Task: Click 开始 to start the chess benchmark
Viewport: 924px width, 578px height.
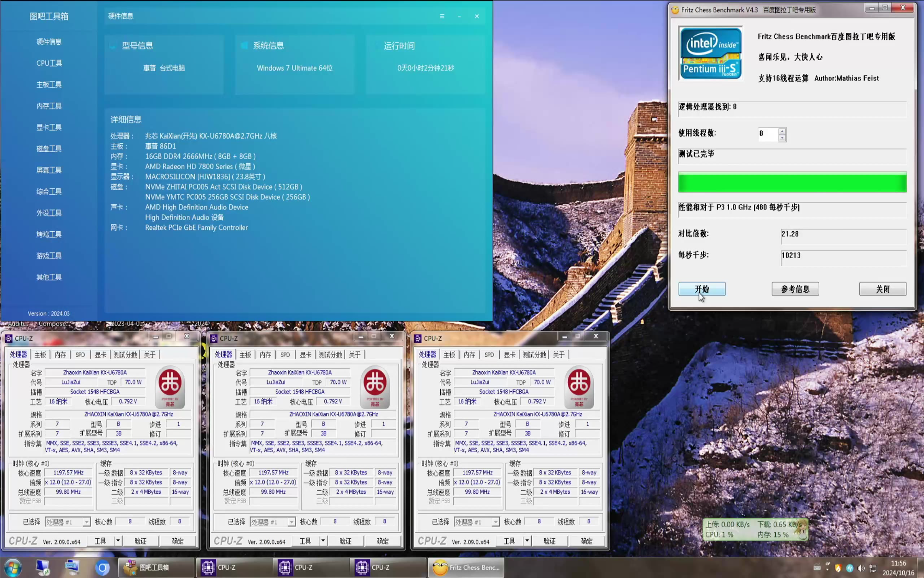Action: tap(702, 289)
